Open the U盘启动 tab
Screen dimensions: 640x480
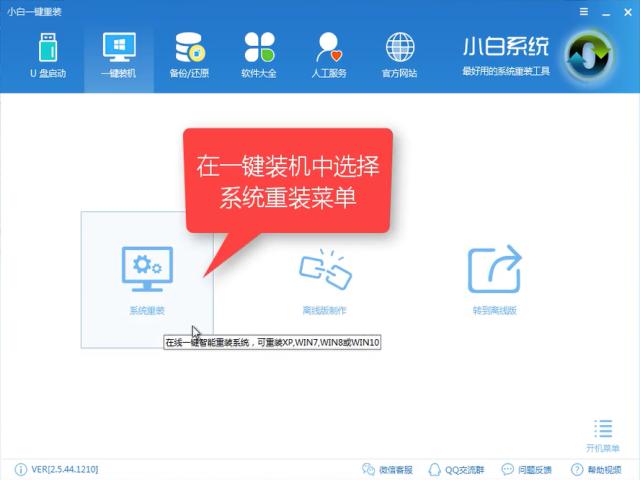[48, 55]
